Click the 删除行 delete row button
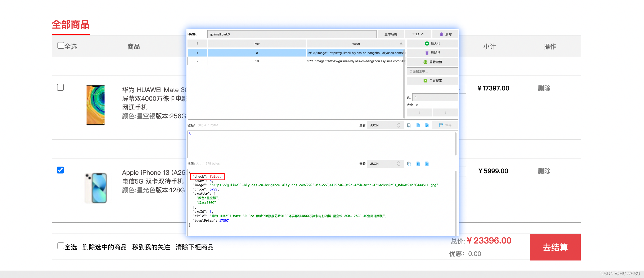 (432, 53)
